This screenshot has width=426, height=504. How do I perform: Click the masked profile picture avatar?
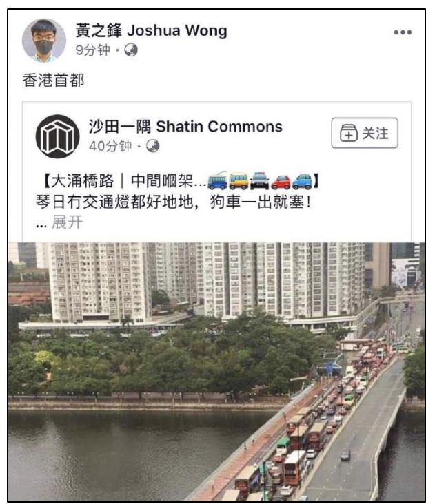[x=44, y=40]
